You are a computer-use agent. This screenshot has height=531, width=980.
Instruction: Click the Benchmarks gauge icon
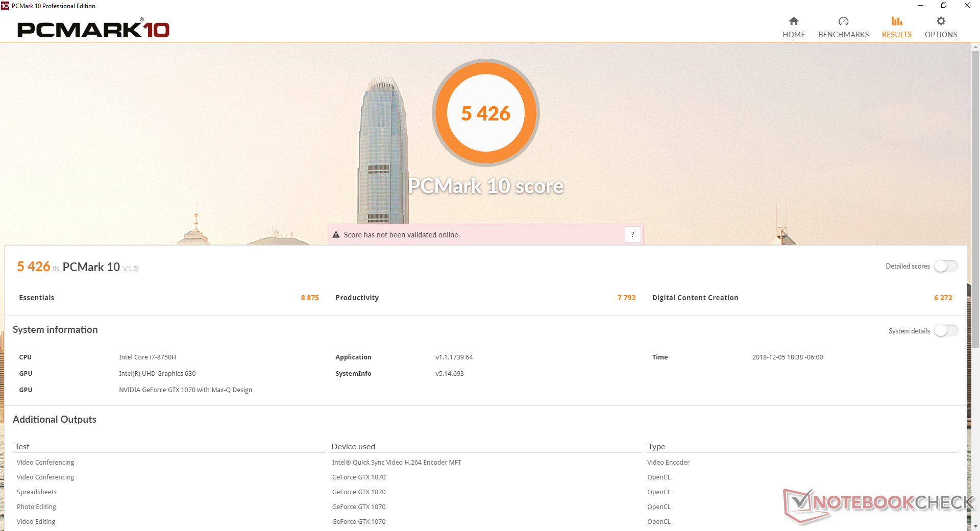point(843,21)
